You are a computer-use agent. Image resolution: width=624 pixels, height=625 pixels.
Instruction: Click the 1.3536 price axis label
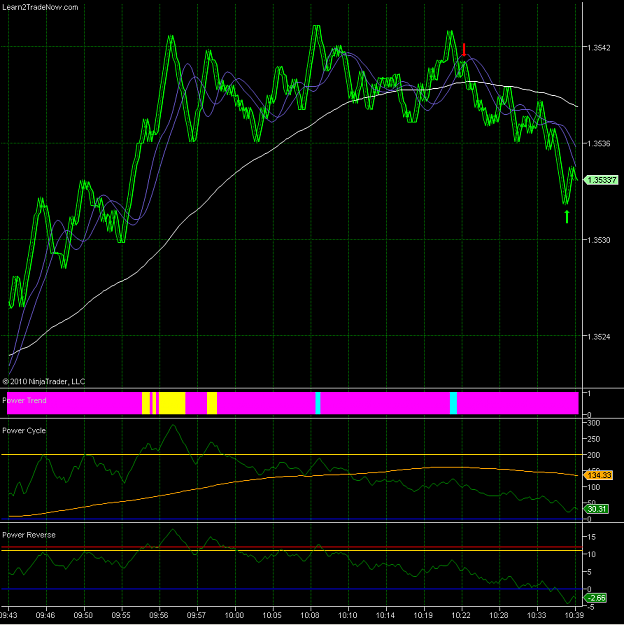click(598, 143)
